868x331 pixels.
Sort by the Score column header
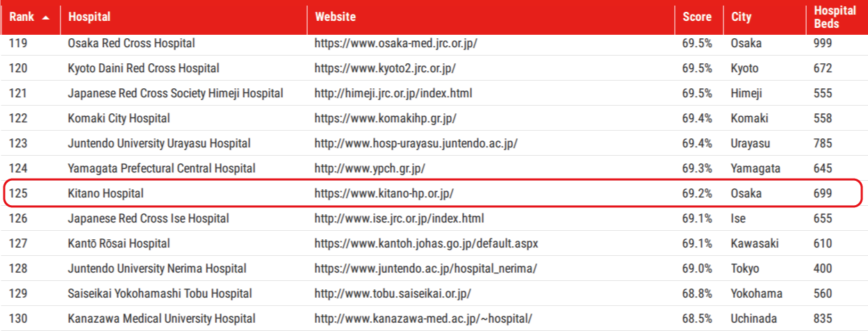click(697, 17)
